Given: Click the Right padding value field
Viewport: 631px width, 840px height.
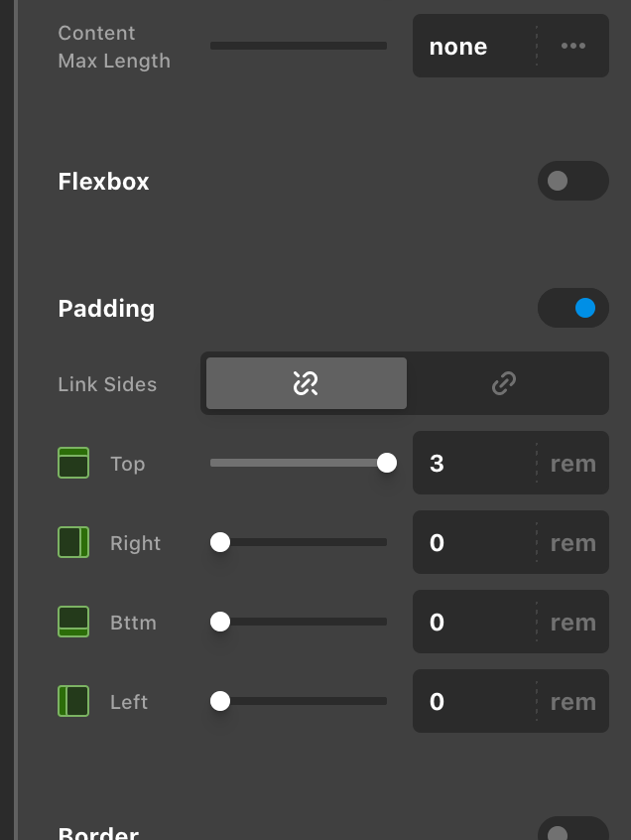Looking at the screenshot, I should coord(474,543).
